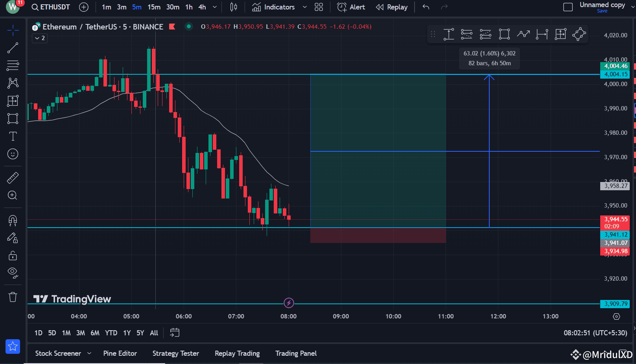This screenshot has height=364, width=636.
Task: Toggle magnet mode for drawings
Action: tap(13, 220)
